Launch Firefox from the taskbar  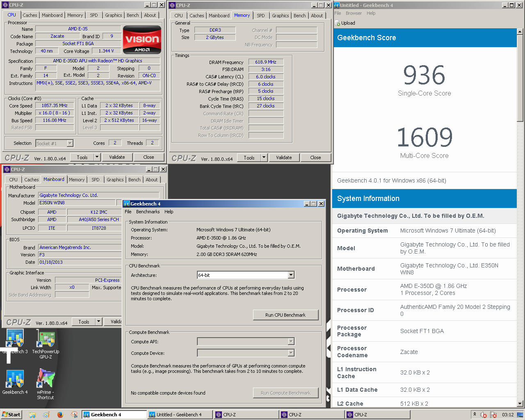[60, 415]
